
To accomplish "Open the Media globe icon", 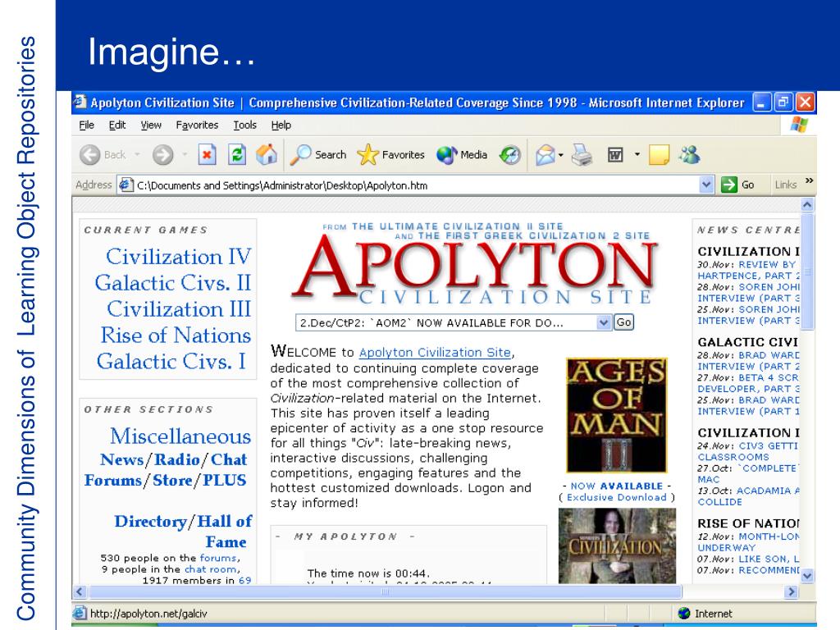I will point(447,155).
